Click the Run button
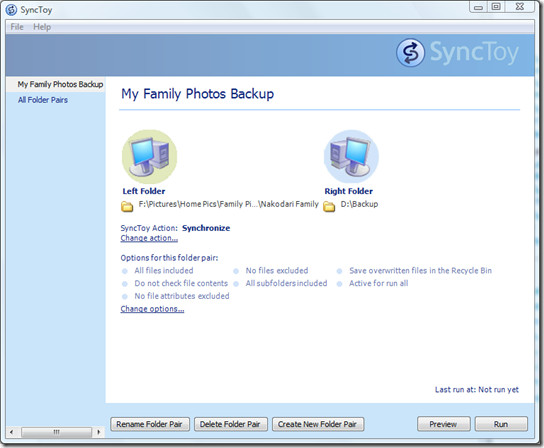 pos(501,424)
